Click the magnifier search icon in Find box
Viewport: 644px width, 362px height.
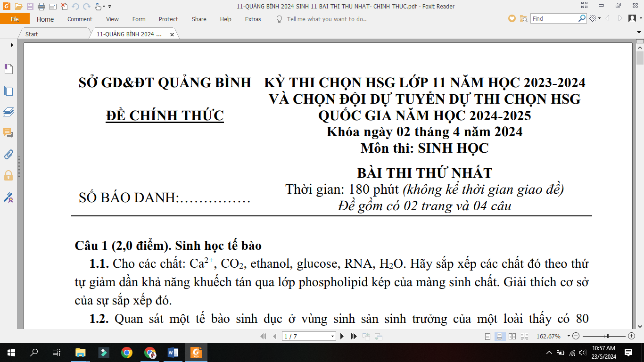pyautogui.click(x=582, y=18)
